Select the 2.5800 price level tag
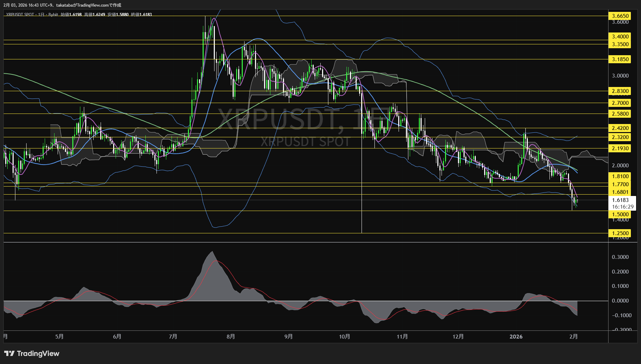The image size is (641, 364). click(620, 114)
